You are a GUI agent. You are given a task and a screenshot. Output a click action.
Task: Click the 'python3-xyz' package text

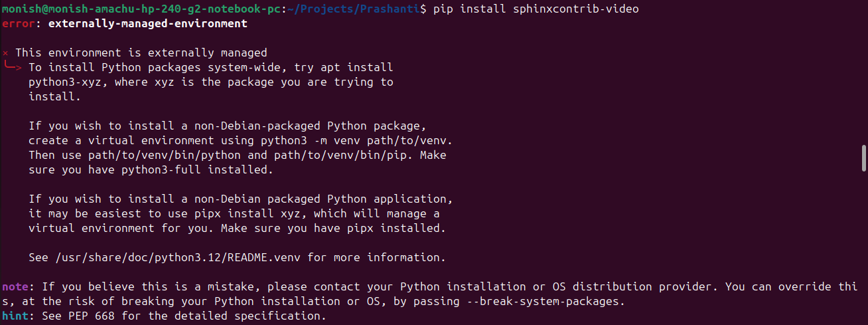point(64,82)
